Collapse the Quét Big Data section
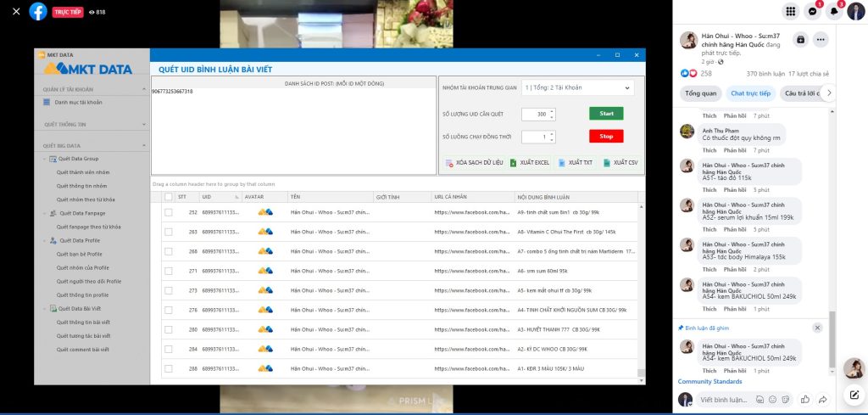 point(144,146)
